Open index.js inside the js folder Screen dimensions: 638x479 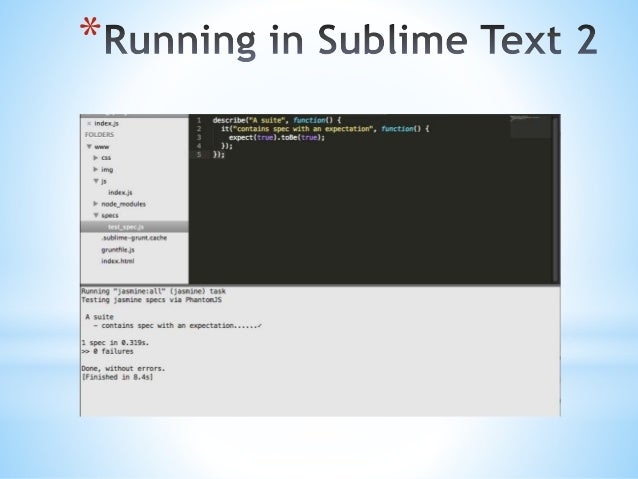coord(120,192)
